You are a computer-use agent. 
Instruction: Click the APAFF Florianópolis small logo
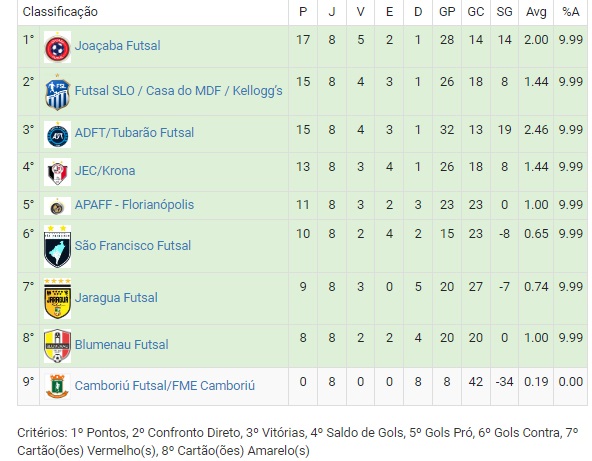click(x=57, y=206)
